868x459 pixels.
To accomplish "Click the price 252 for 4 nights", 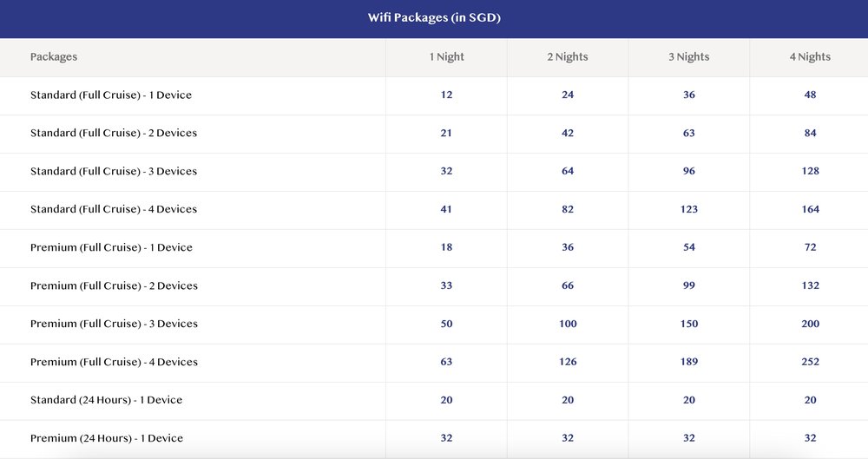I will (x=810, y=363).
